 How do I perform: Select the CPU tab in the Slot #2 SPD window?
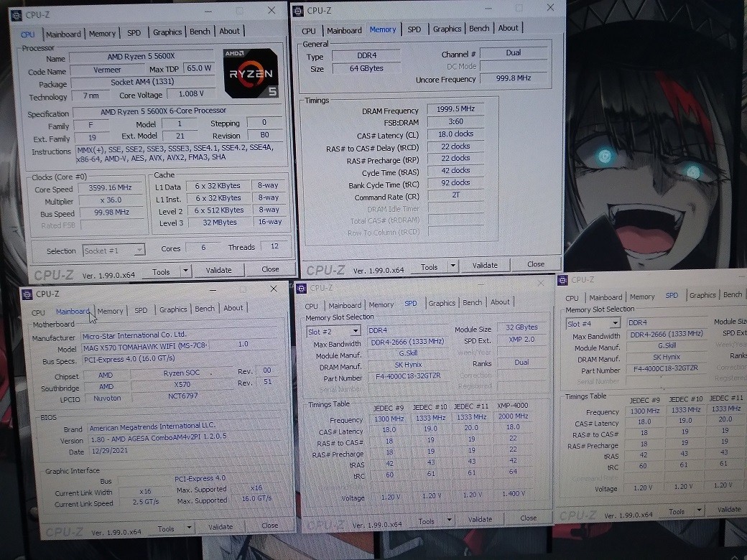(311, 306)
